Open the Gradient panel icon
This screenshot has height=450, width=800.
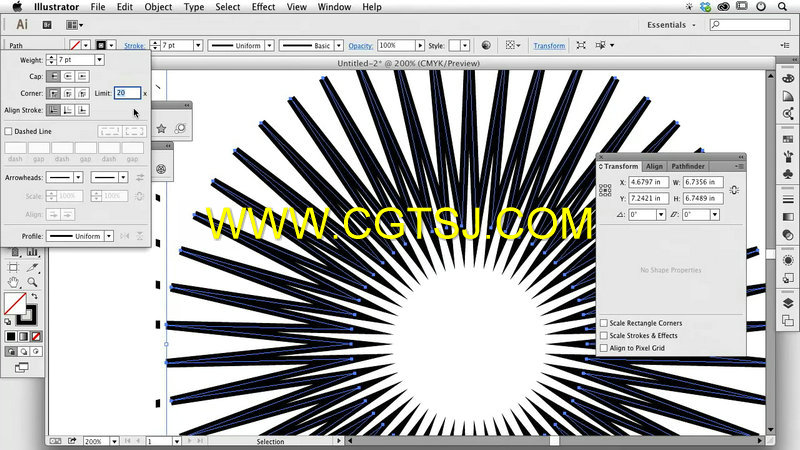(x=788, y=217)
